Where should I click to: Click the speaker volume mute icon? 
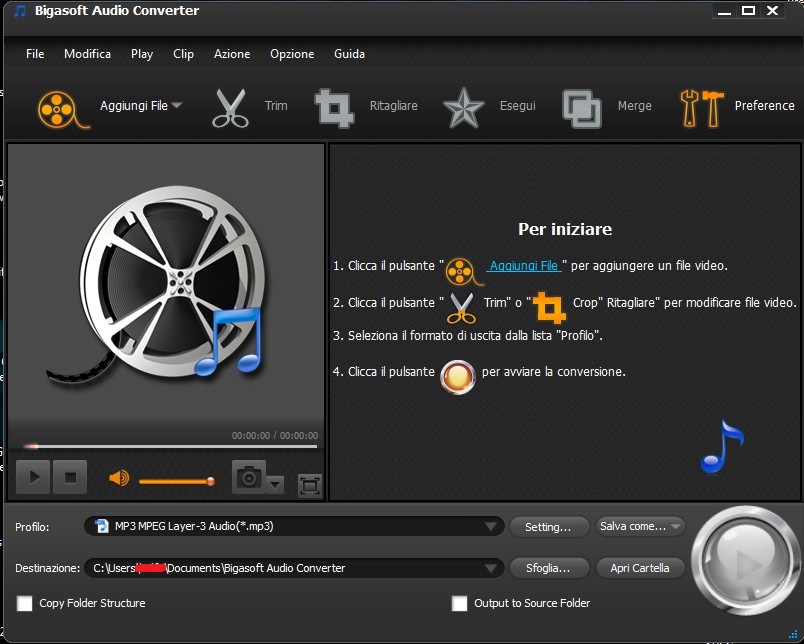tap(119, 478)
